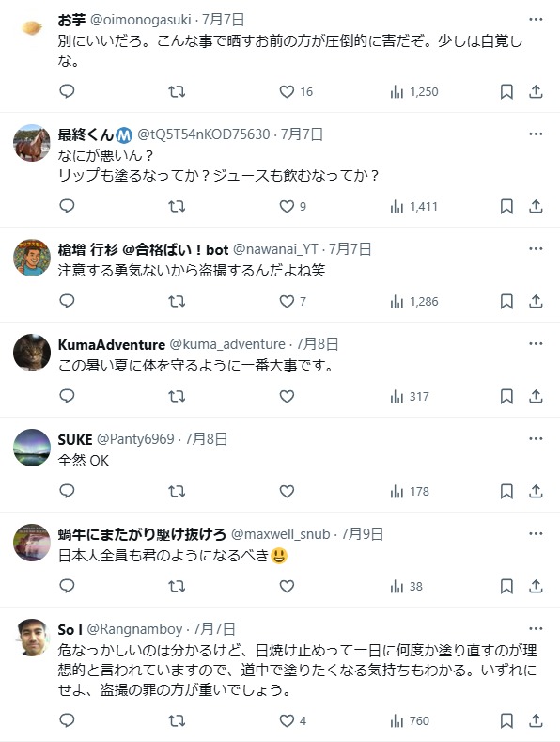The width and height of the screenshot is (560, 742).
Task: Reply to お芋's tweet
Action: [x=67, y=91]
